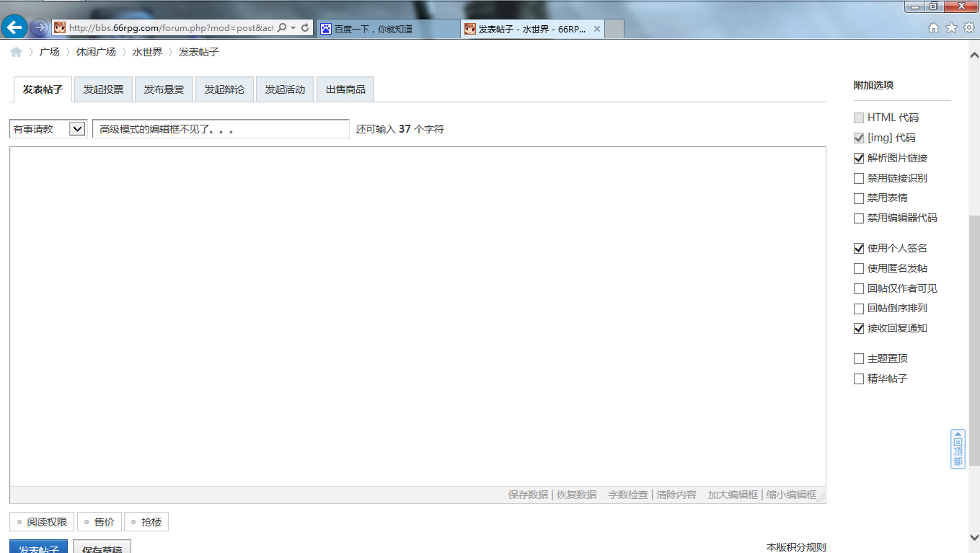Click the post title input field
The width and height of the screenshot is (980, 553).
coord(221,129)
